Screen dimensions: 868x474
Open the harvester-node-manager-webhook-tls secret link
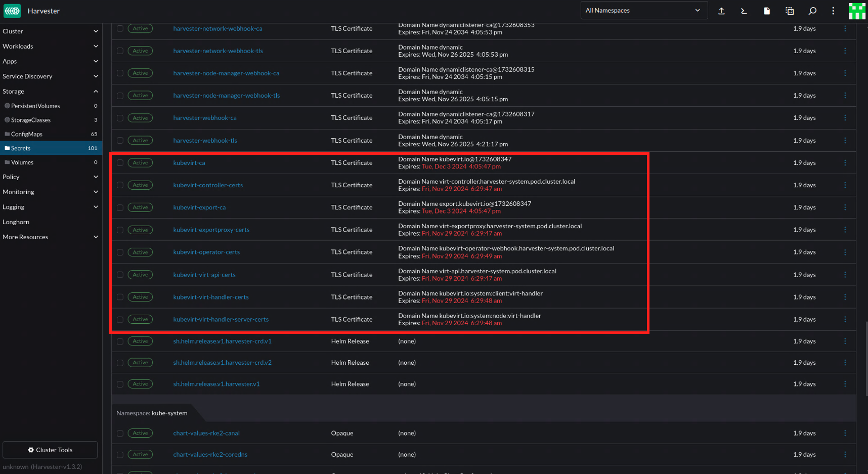pos(227,96)
